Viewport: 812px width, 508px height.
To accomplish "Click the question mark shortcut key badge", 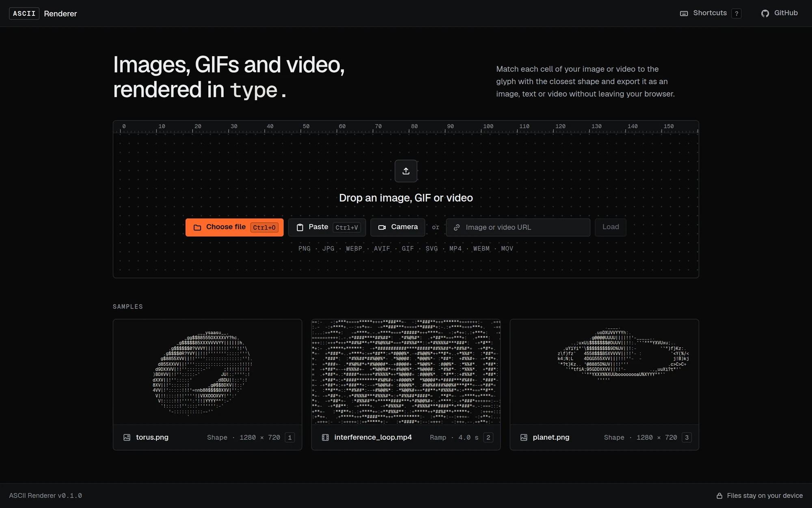I will [x=736, y=13].
